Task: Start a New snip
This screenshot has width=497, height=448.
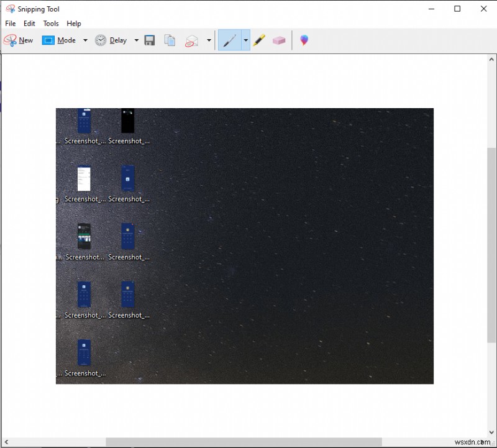Action: [x=19, y=40]
